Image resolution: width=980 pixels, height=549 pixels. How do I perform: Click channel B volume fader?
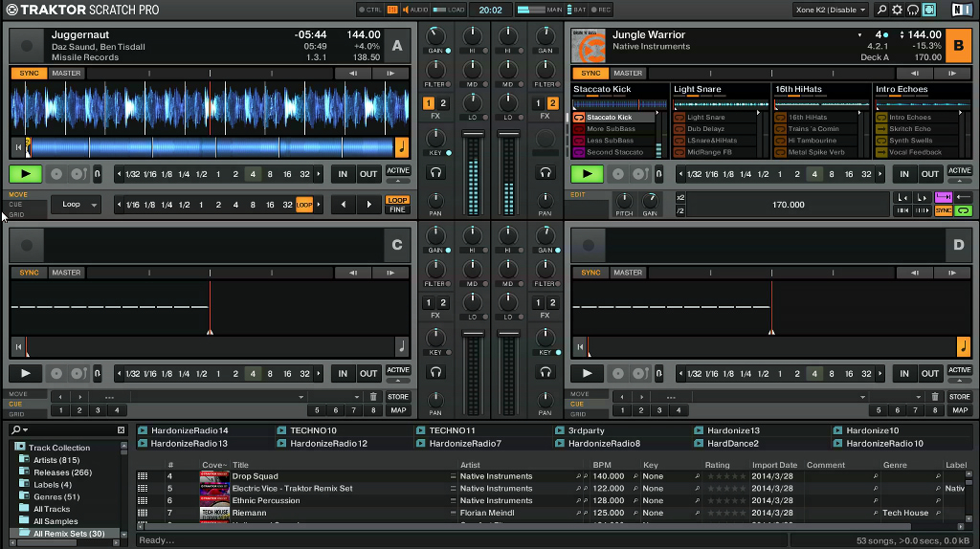pos(508,134)
